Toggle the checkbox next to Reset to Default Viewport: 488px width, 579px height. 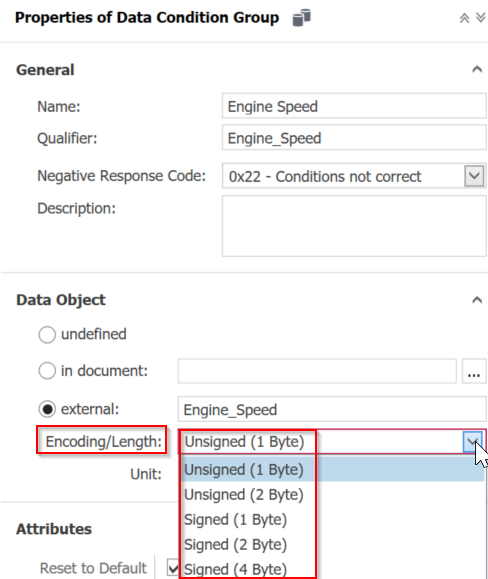pos(173,568)
